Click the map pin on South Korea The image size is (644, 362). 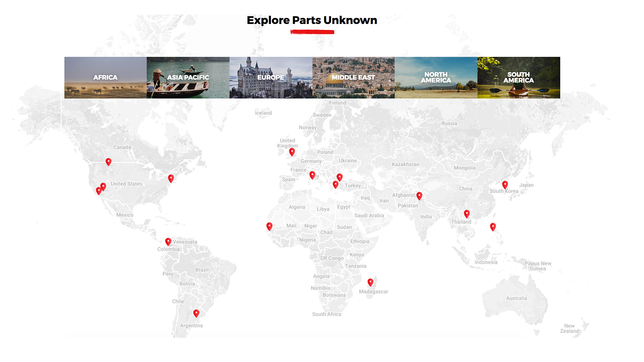point(505,184)
